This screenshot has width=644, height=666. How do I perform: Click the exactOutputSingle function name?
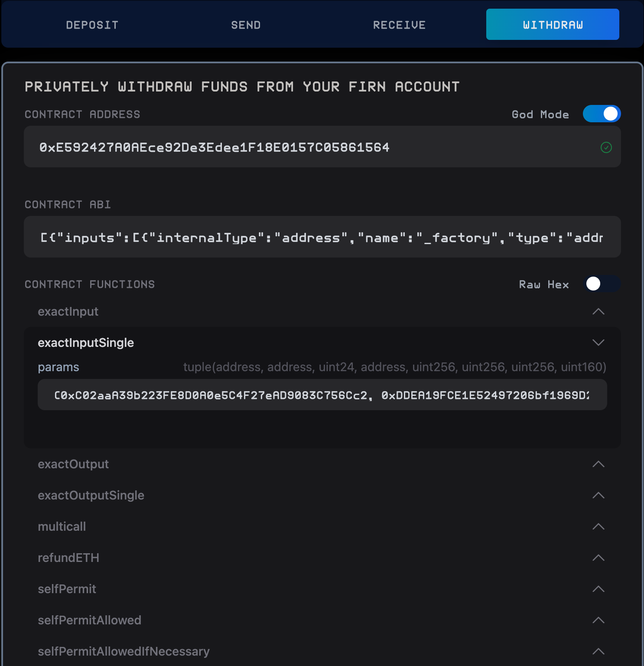(91, 496)
